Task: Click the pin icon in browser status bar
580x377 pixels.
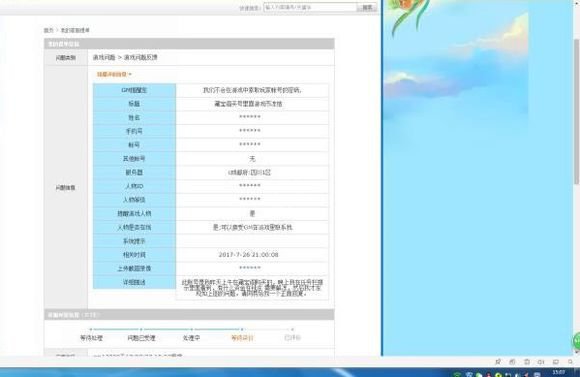Action: pos(498,362)
